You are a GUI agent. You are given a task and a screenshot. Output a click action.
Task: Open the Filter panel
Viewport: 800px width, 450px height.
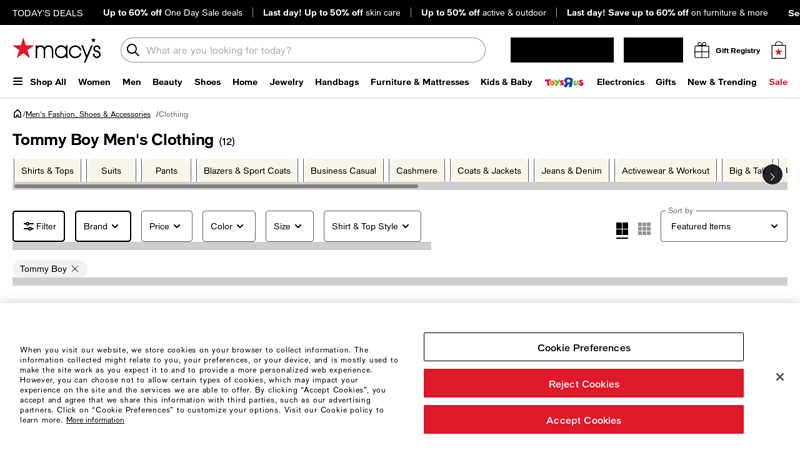pos(39,226)
